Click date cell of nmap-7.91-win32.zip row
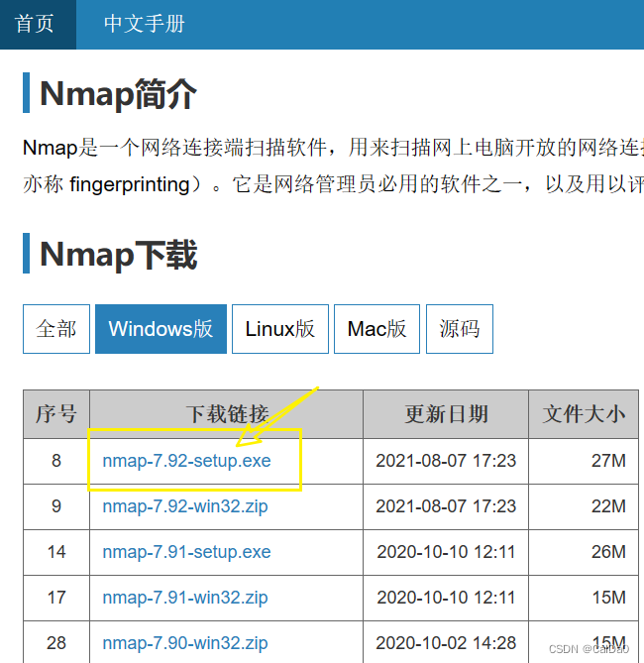 446,598
